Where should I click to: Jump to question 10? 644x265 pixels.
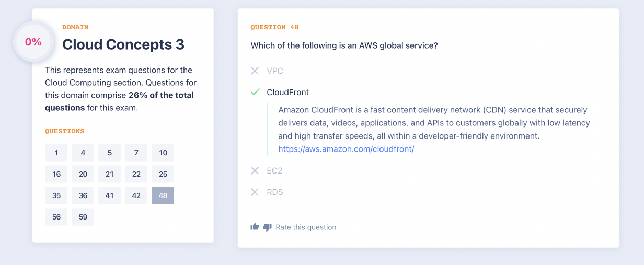click(x=163, y=153)
